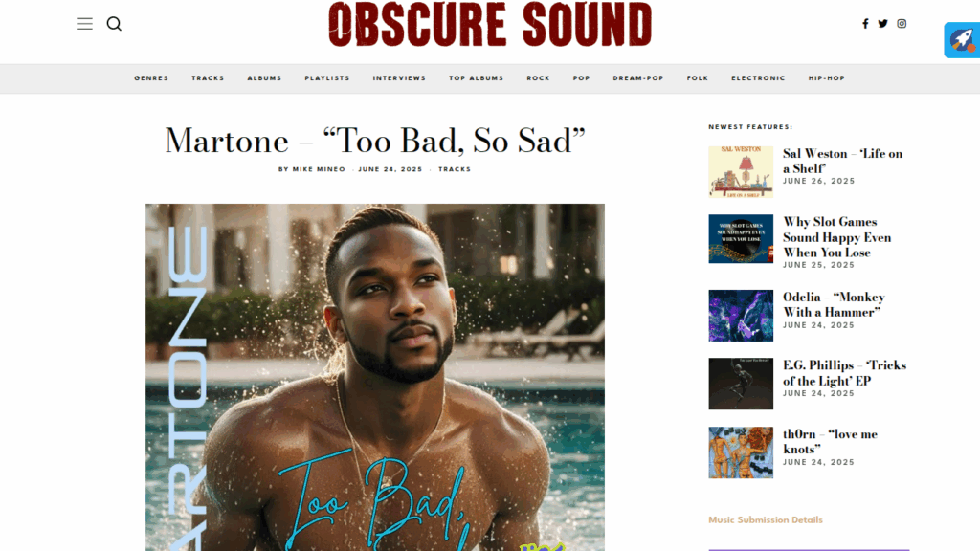Click the Martone cover art image
Image resolution: width=980 pixels, height=551 pixels.
coord(375,377)
